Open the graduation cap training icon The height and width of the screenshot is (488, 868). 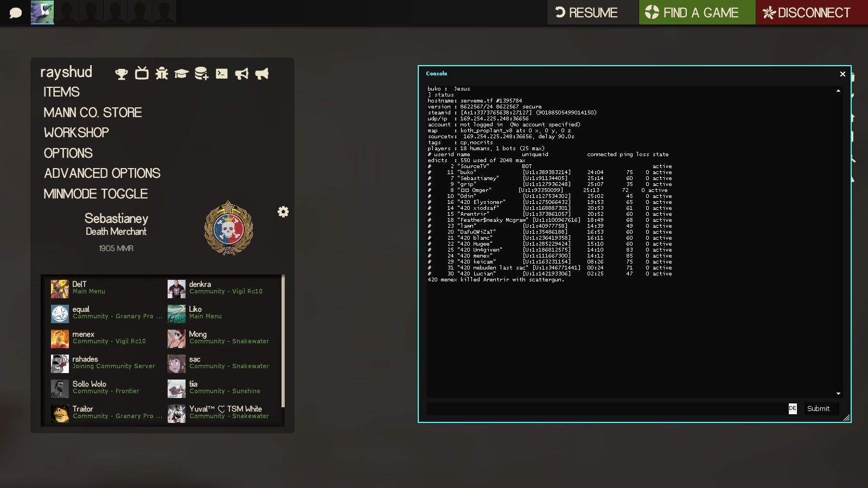(x=181, y=74)
